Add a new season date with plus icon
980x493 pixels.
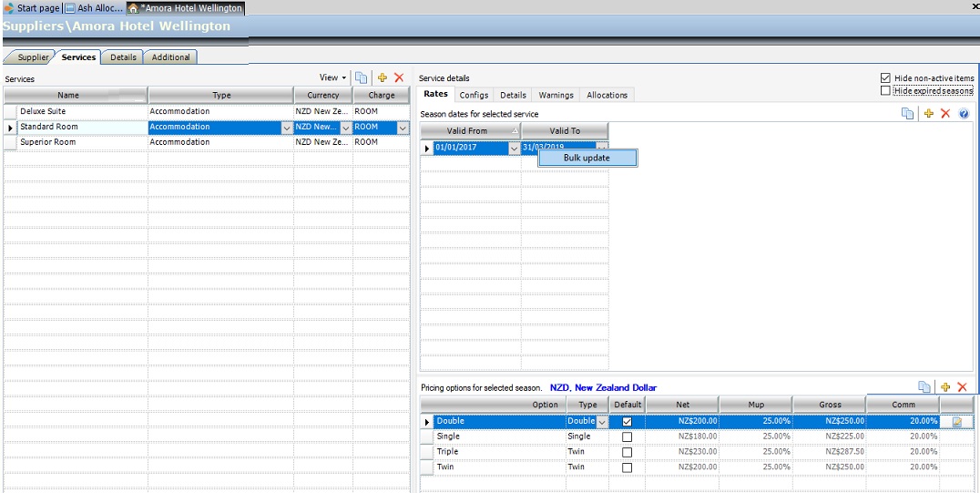[929, 114]
